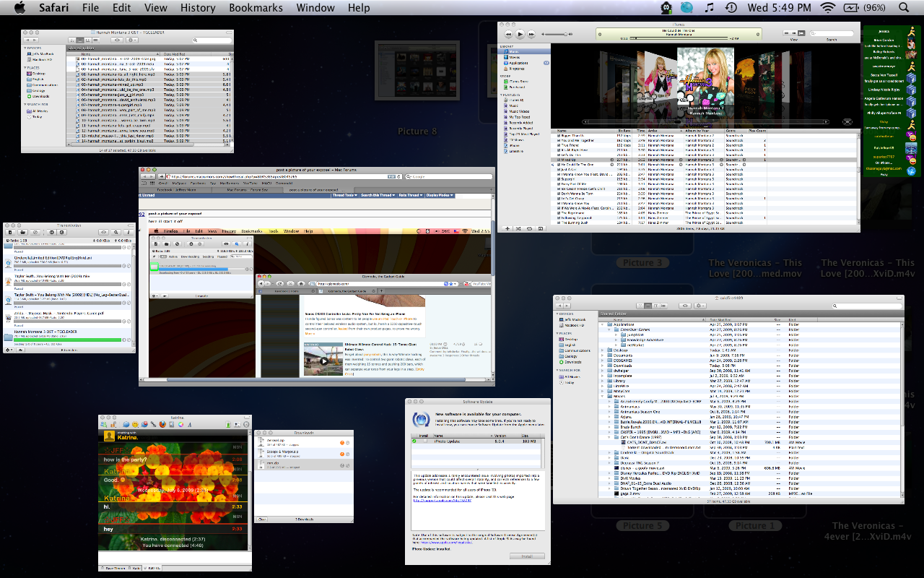The height and width of the screenshot is (578, 924).
Task: Switch iTunes to grid view
Action: point(794,33)
